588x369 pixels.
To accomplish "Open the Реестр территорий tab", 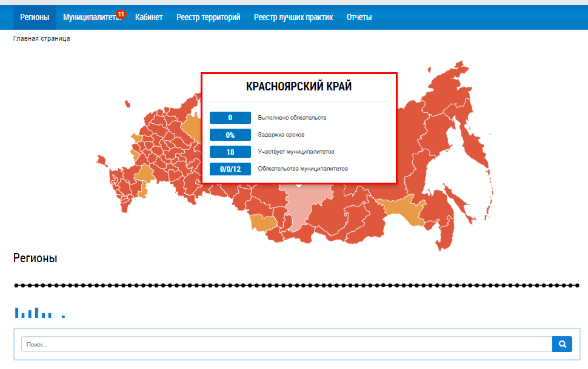I will 208,17.
